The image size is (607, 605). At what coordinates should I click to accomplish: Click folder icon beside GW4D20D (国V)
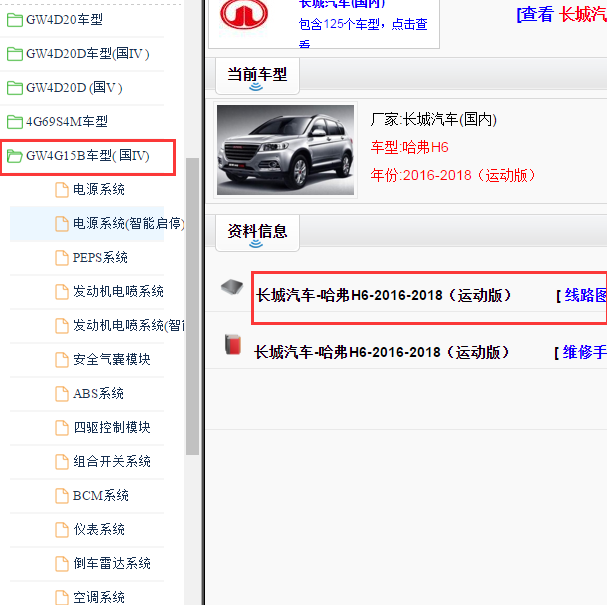(x=15, y=88)
